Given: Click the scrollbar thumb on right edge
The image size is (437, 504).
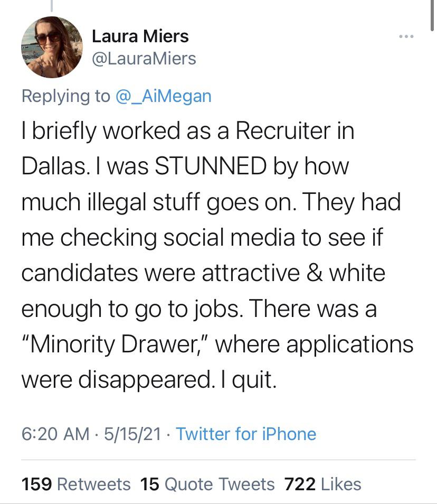Looking at the screenshot, I should pyautogui.click(x=432, y=15).
